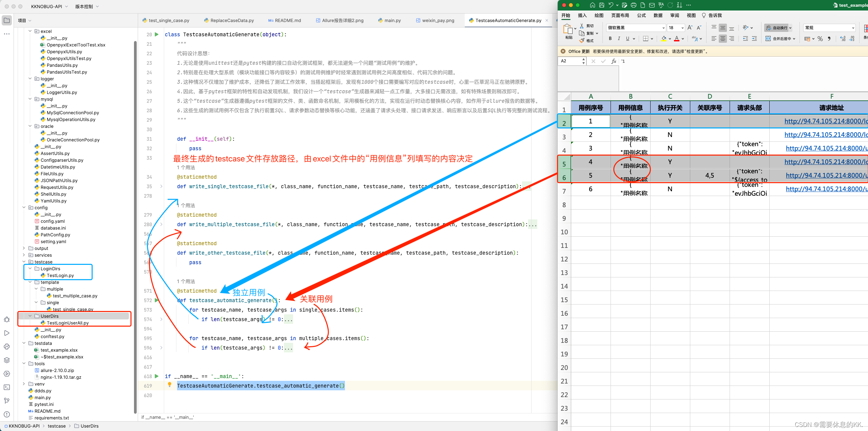
Task: Open the Run tool window icon in PyCharm sidebar
Action: point(7,333)
